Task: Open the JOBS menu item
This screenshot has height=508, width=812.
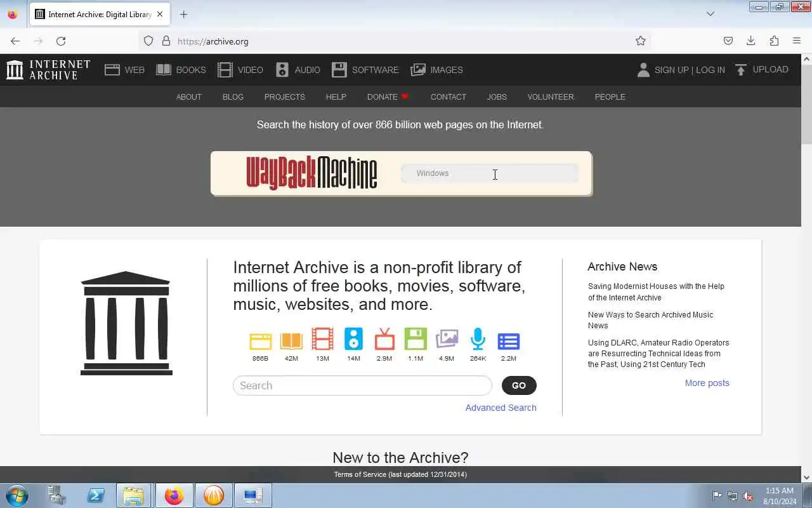Action: (497, 97)
